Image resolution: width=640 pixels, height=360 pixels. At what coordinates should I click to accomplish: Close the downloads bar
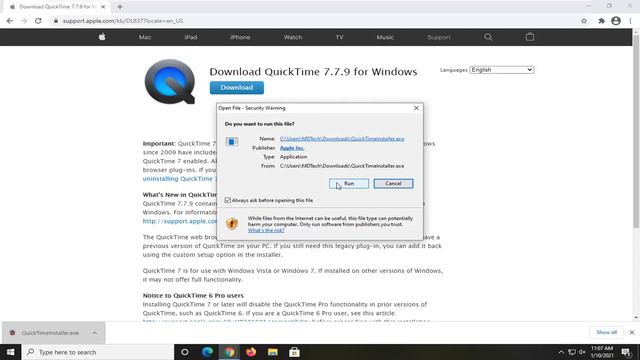(632, 333)
